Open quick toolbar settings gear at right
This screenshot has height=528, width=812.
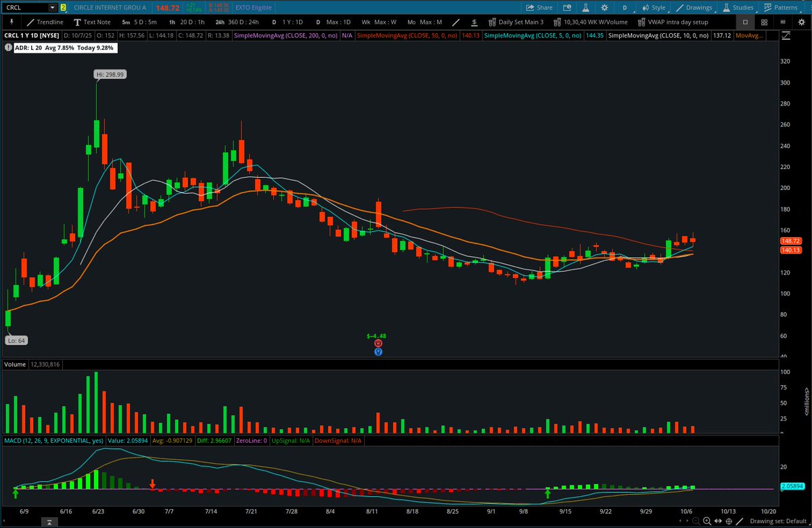coord(801,22)
